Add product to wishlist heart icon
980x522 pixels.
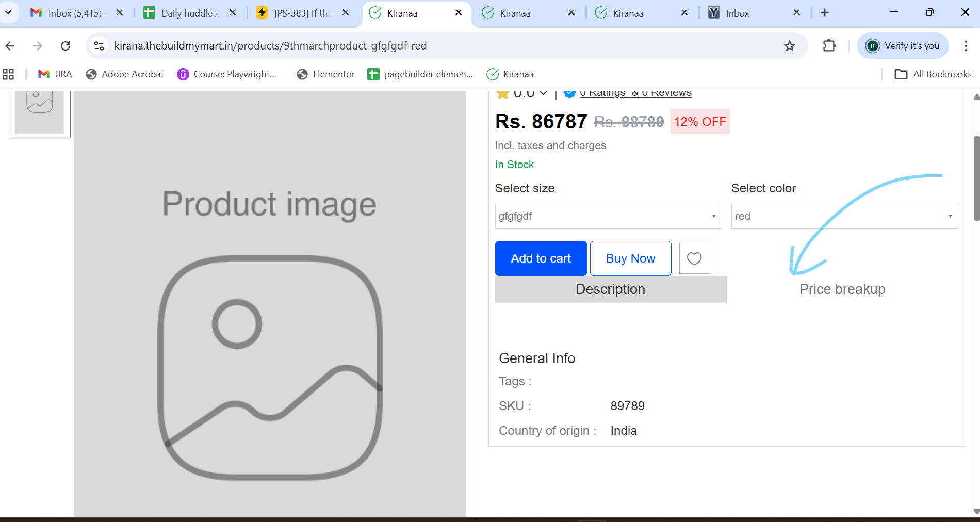click(x=694, y=258)
